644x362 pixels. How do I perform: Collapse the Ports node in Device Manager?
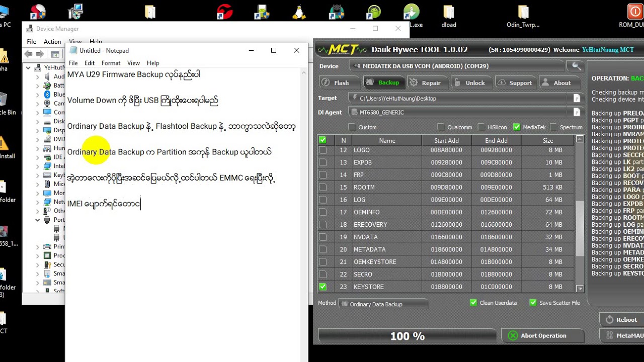38,220
